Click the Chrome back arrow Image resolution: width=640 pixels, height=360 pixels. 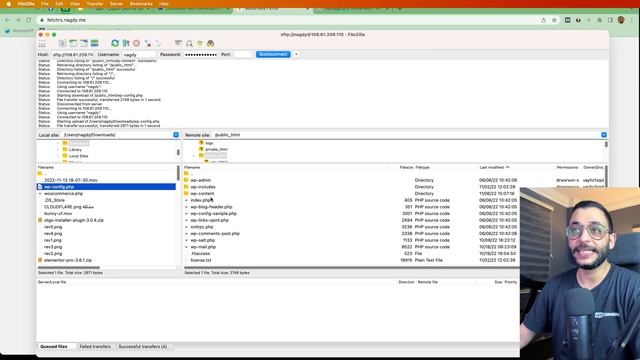(7, 20)
